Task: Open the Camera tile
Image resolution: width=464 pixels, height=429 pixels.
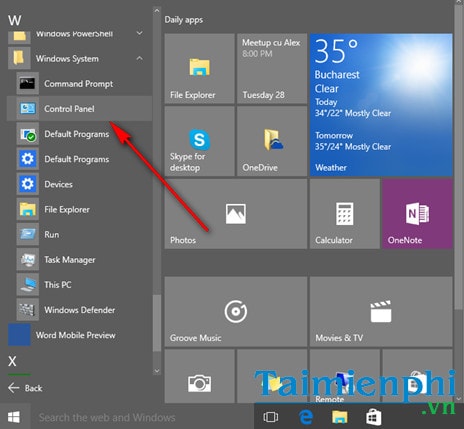Action: pos(199,376)
